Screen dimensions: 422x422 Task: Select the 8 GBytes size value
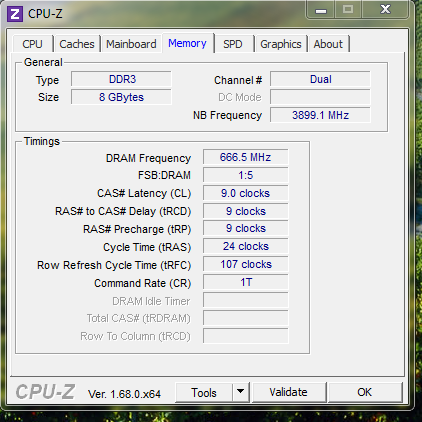pyautogui.click(x=121, y=97)
